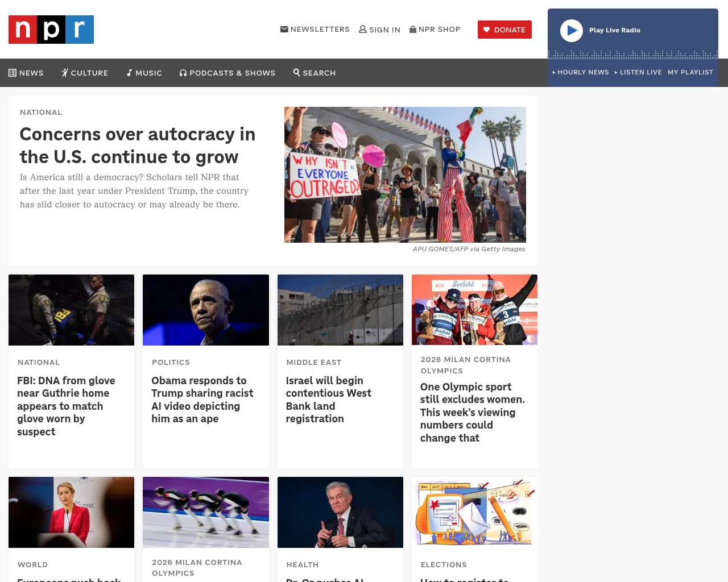Click the News section icon

pos(13,73)
